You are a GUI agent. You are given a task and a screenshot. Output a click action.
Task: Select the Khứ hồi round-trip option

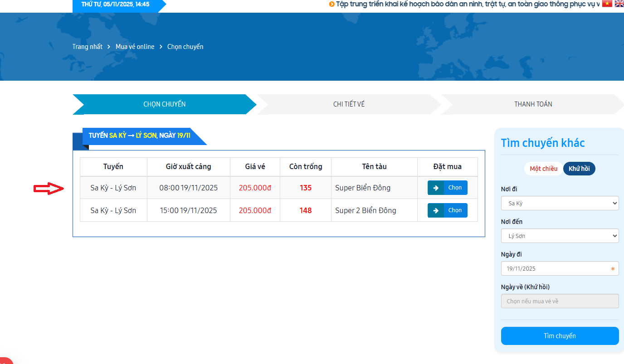point(579,169)
